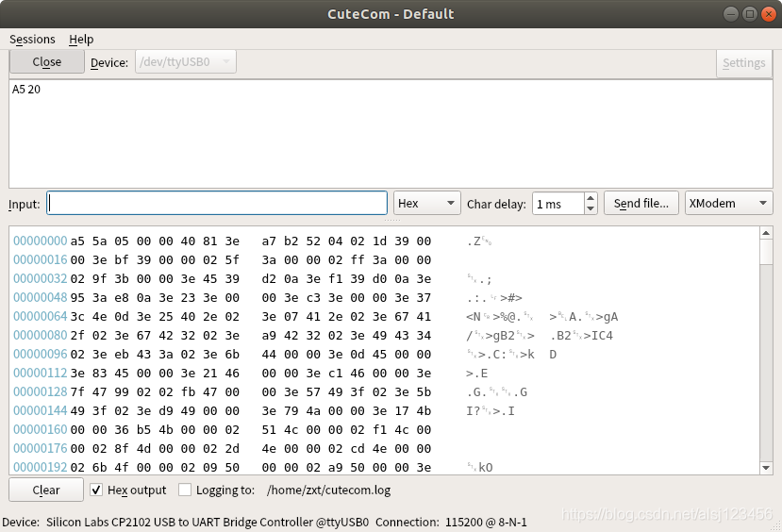Click the /home/zxt/cutecom.log path
Viewport: 782px width, 532px height.
[x=328, y=490]
